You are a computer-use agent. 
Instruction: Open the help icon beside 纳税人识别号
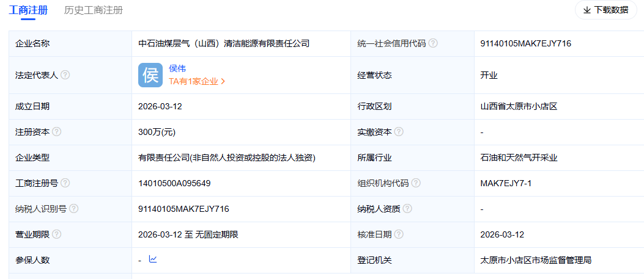point(73,209)
